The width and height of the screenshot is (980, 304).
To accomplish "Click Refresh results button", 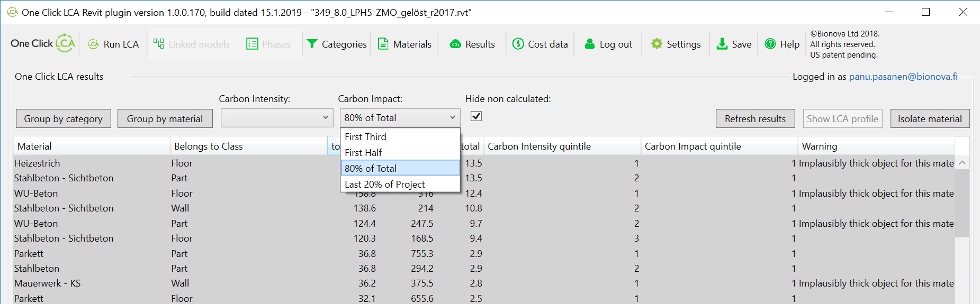I will 756,118.
